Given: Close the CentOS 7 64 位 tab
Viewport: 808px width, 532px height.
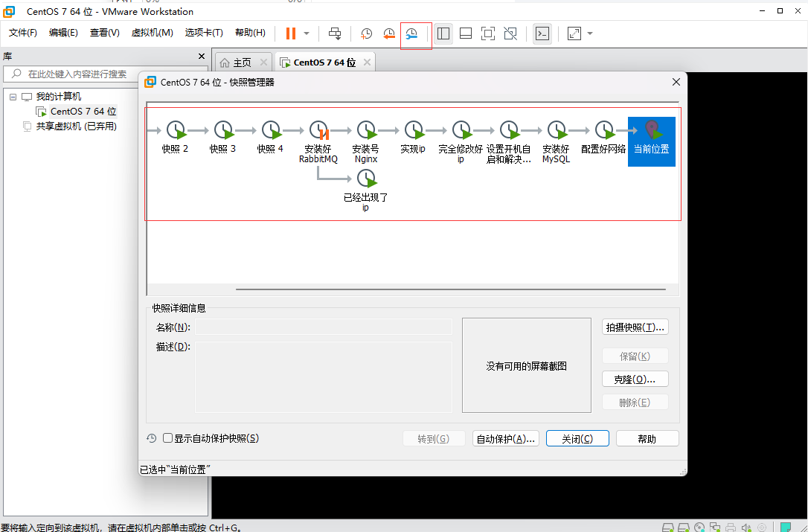Looking at the screenshot, I should pos(367,63).
